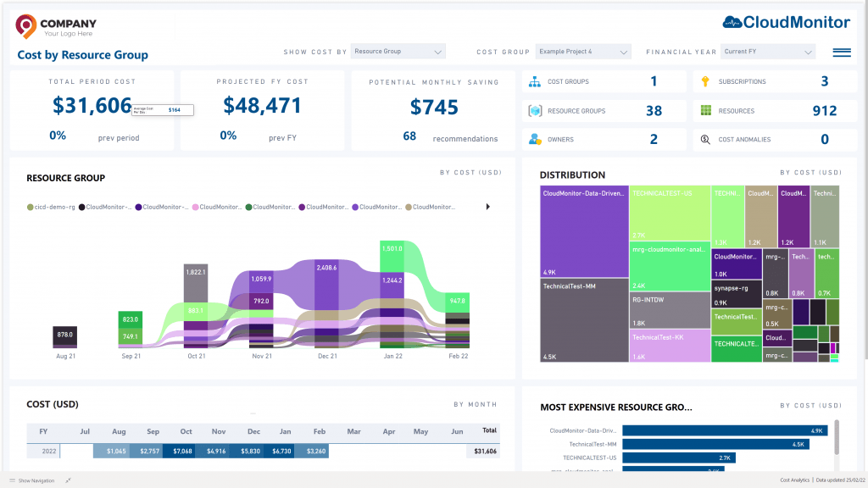Click the Company logo pin icon
This screenshot has width=868, height=488.
point(25,26)
